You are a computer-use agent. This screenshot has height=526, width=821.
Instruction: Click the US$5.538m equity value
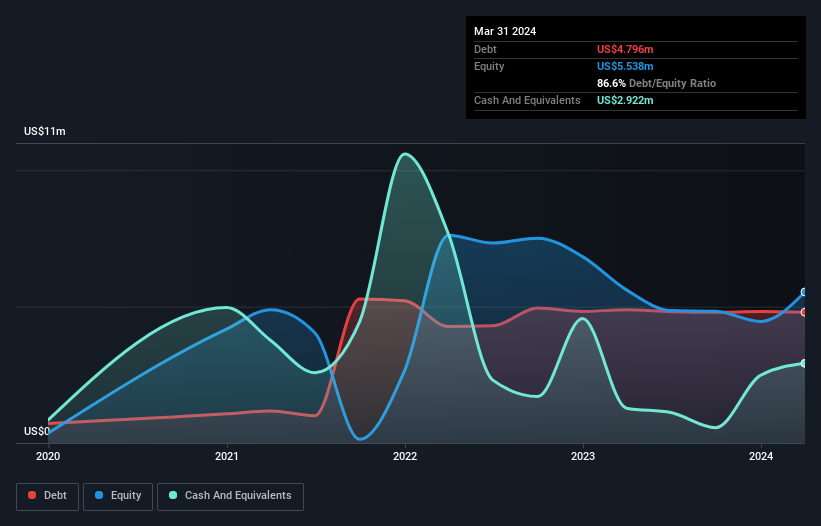coord(625,66)
